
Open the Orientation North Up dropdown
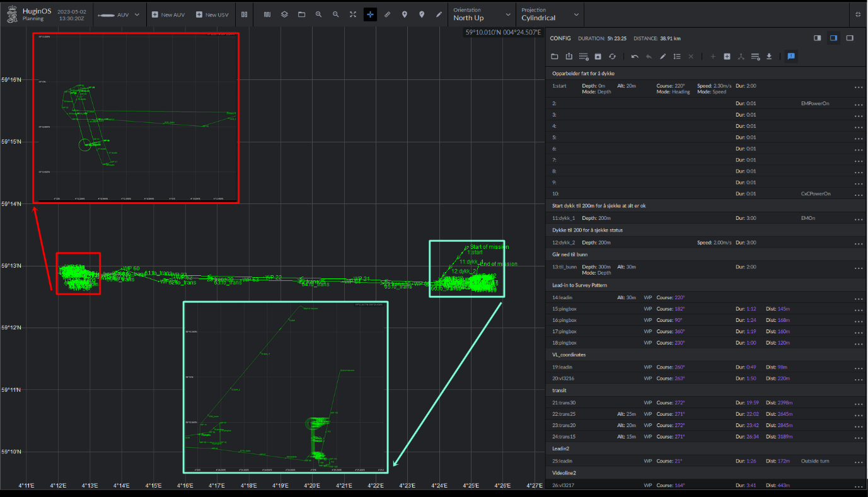[x=482, y=14]
